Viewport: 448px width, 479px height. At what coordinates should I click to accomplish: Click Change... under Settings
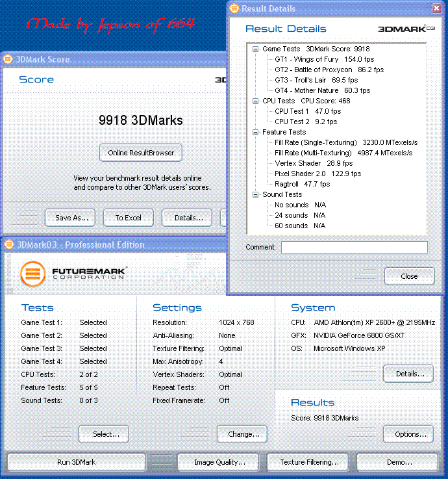(242, 434)
